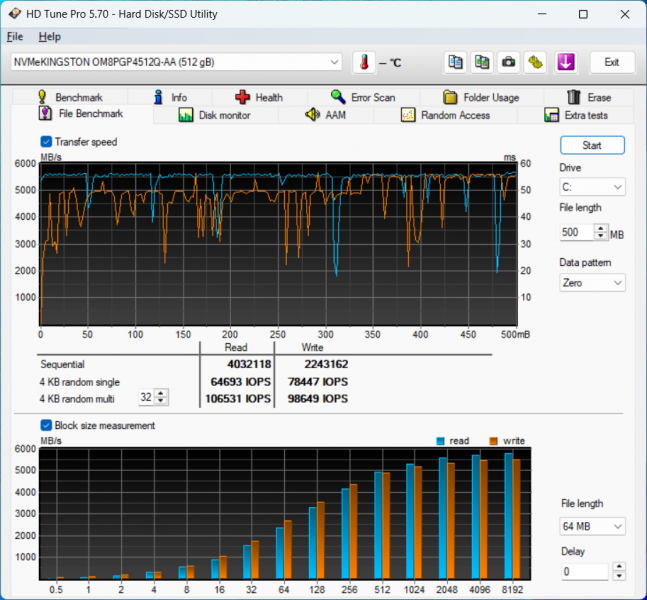This screenshot has width=647, height=600.
Task: Click the temperature thermometer icon
Action: point(364,62)
